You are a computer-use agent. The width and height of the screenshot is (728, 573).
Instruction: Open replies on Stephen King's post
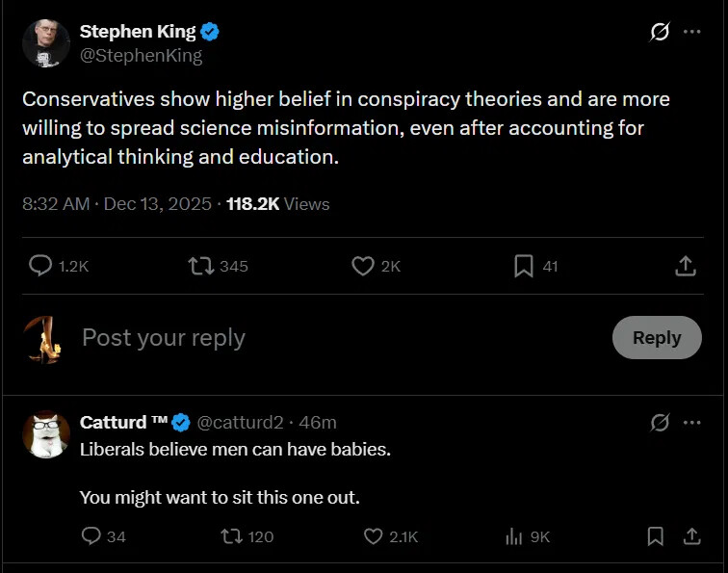pyautogui.click(x=40, y=266)
